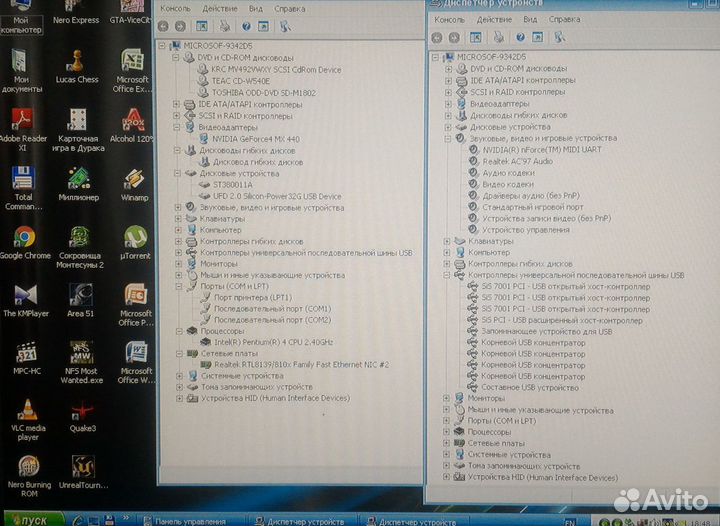Open Area 51 desktop icon
This screenshot has height=526, width=720.
(x=80, y=301)
